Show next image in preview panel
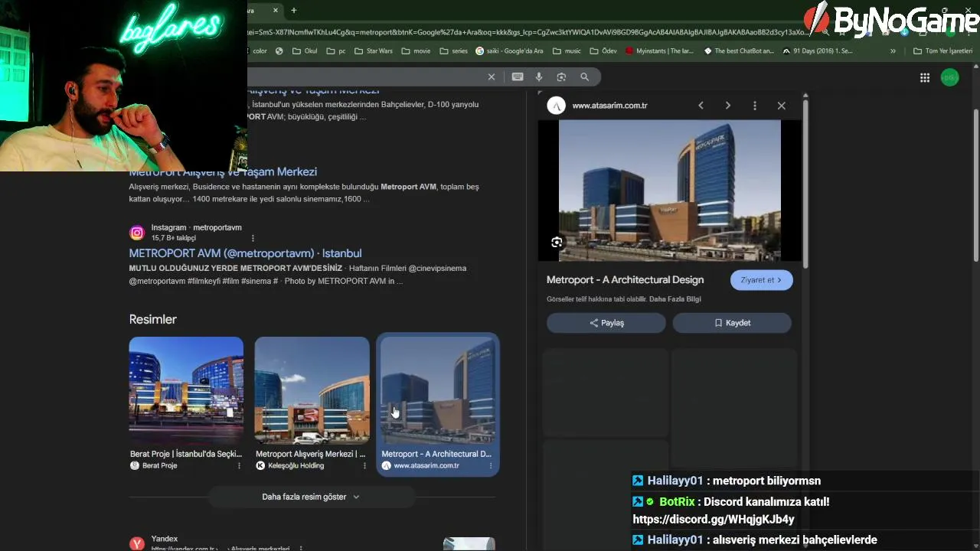Image resolution: width=980 pixels, height=551 pixels. pos(727,106)
